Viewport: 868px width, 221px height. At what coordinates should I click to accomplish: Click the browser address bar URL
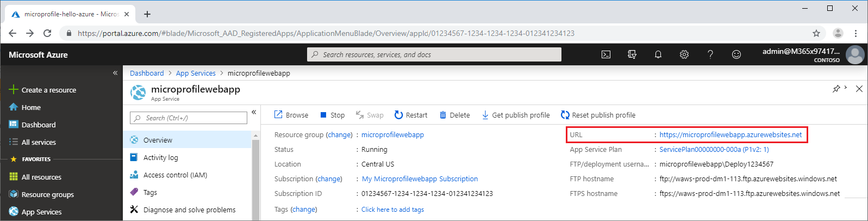tap(326, 33)
